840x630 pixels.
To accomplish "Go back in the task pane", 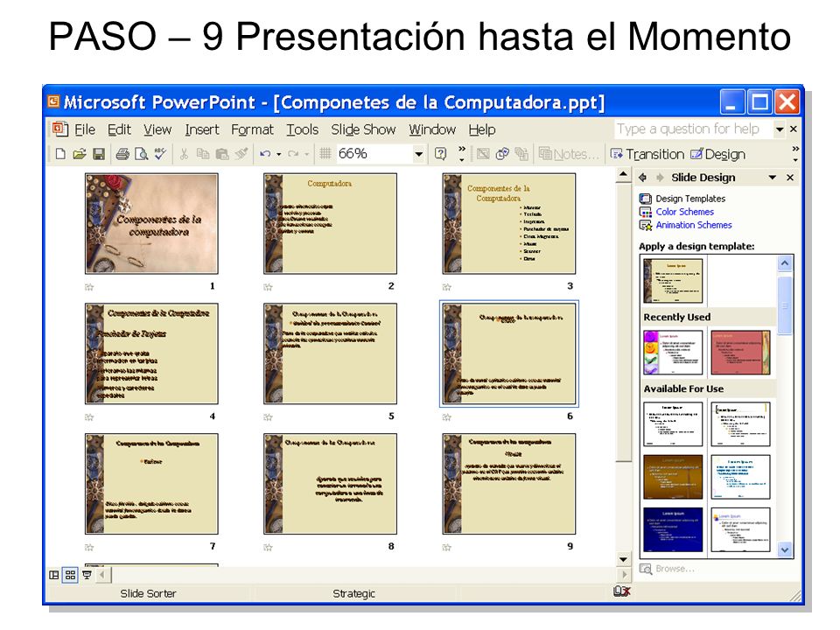I will coord(643,178).
